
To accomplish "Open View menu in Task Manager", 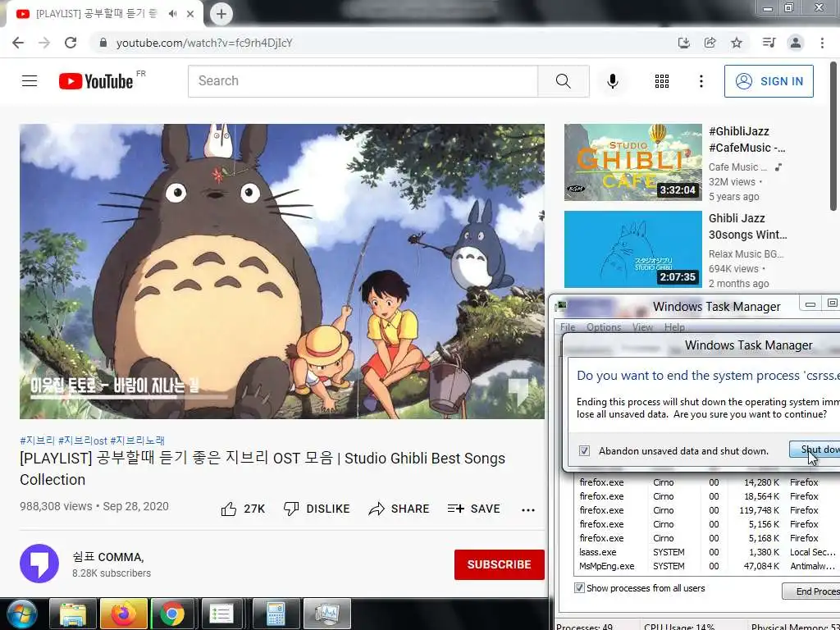I will pos(642,327).
